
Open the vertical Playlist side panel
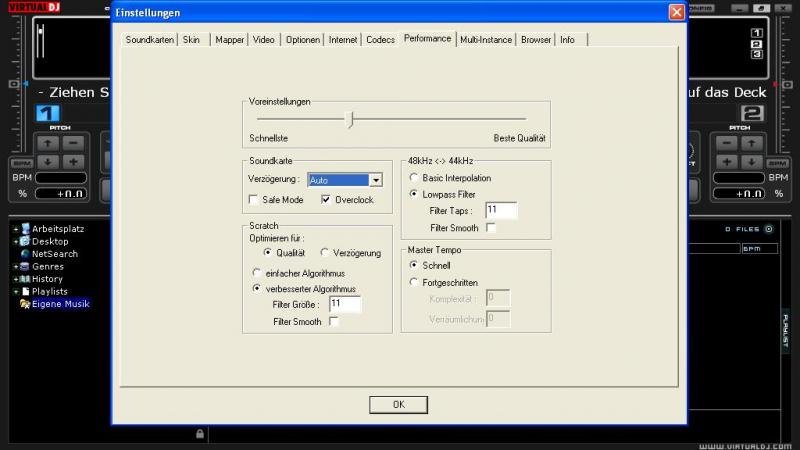click(x=785, y=331)
